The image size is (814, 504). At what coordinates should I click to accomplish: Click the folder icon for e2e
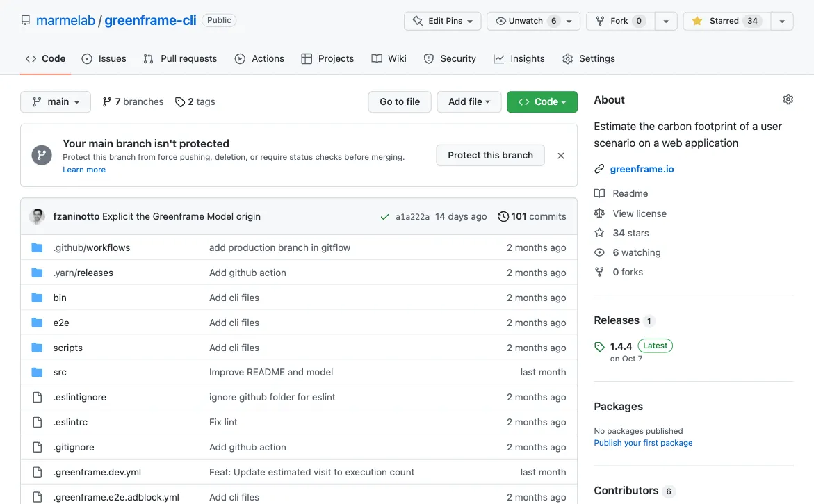click(37, 323)
